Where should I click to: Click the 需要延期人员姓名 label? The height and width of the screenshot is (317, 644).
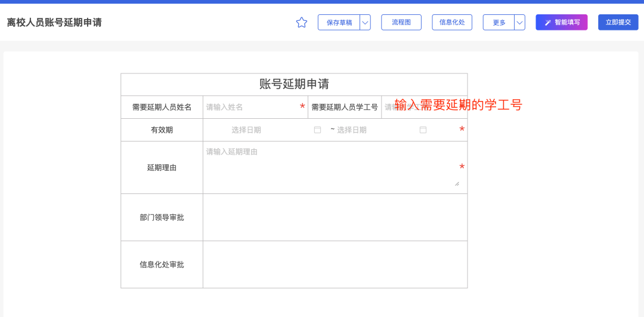pyautogui.click(x=162, y=107)
